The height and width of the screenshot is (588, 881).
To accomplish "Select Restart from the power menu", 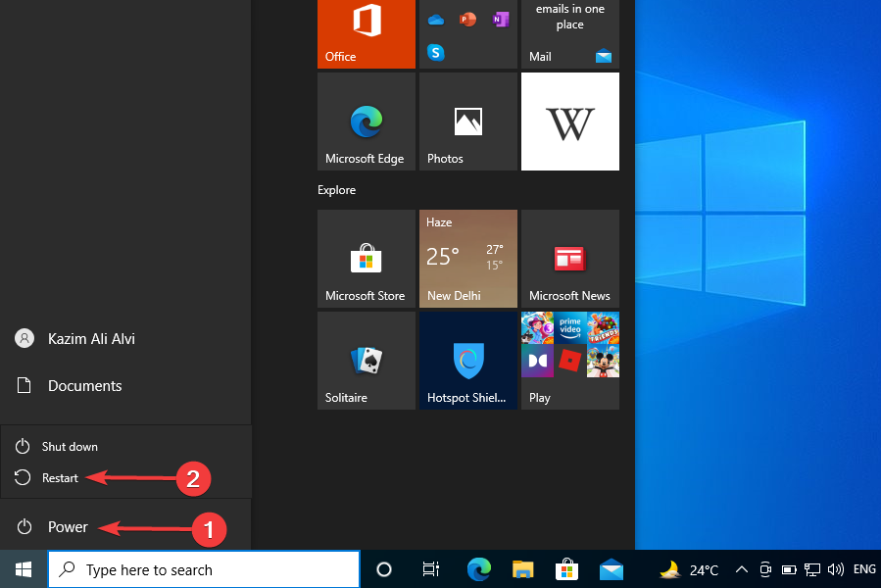I will pyautogui.click(x=60, y=478).
